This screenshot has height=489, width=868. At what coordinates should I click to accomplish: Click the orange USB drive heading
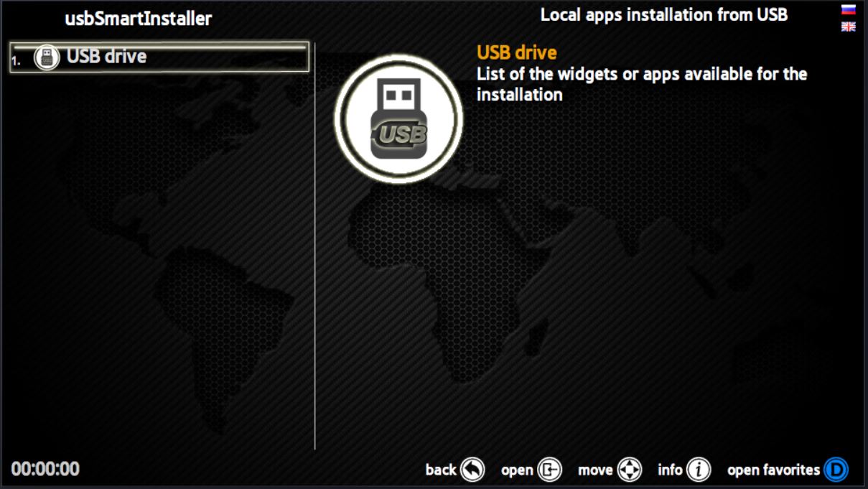click(517, 52)
